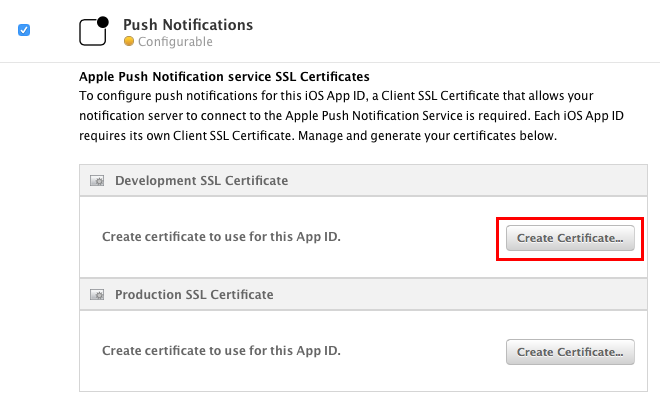660x405 pixels.
Task: Click the Production SSL Certificate gear icon
Action: click(97, 295)
